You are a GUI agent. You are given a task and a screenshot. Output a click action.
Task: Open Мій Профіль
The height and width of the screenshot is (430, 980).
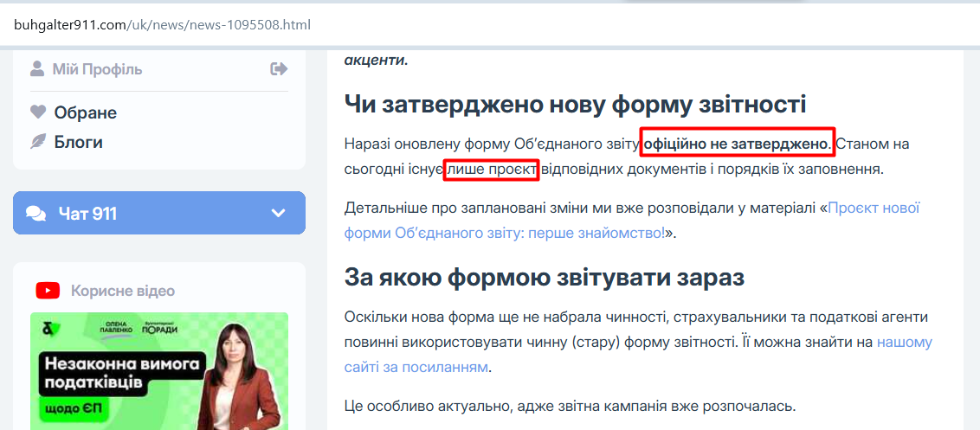97,69
